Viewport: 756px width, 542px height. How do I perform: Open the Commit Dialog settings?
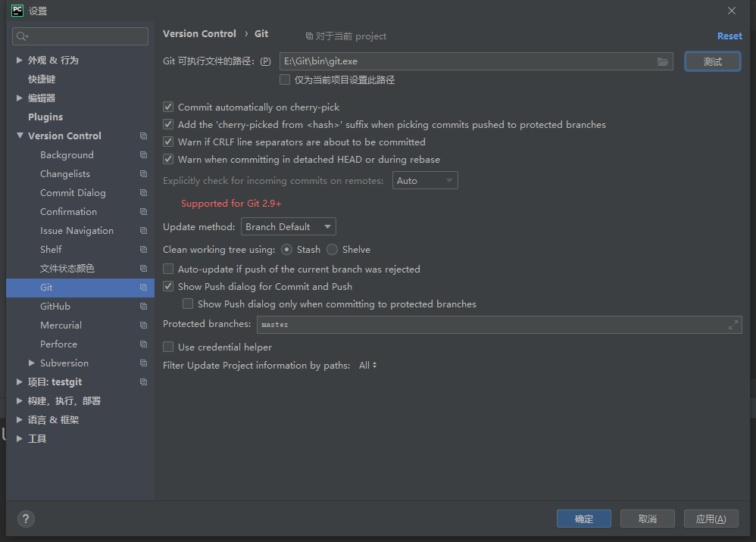[x=73, y=193]
